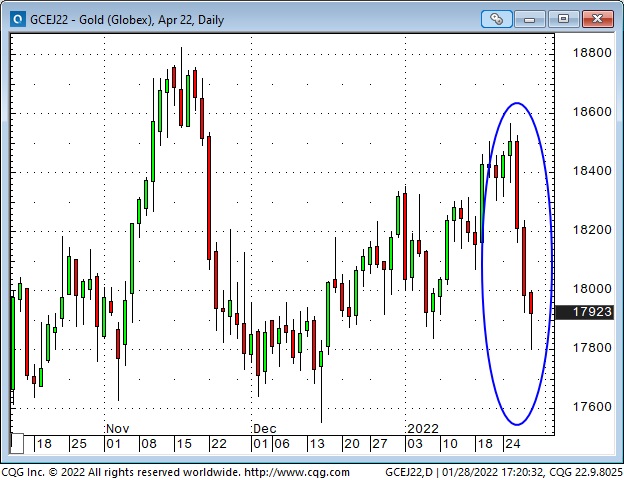Click the date label 18 in October
624x480 pixels.
point(44,444)
